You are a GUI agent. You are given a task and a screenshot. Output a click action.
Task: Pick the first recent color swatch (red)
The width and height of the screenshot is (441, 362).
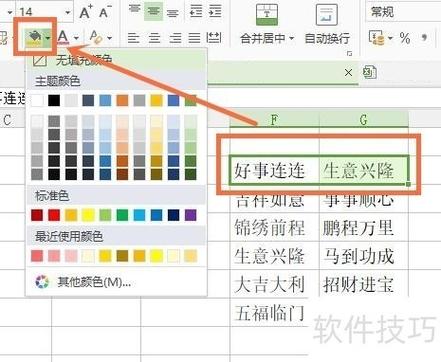(37, 256)
